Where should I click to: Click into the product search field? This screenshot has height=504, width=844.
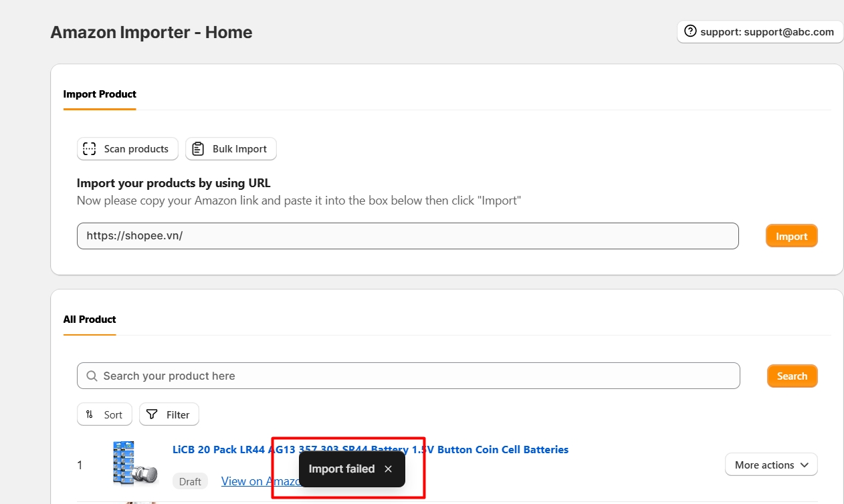point(415,376)
